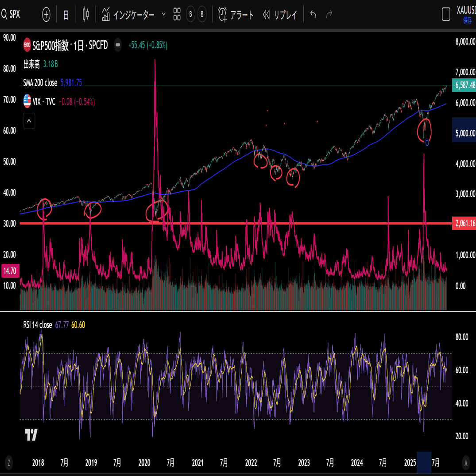The image size is (476, 476).
Task: Open timezone settings with Z button
Action: 9,463
